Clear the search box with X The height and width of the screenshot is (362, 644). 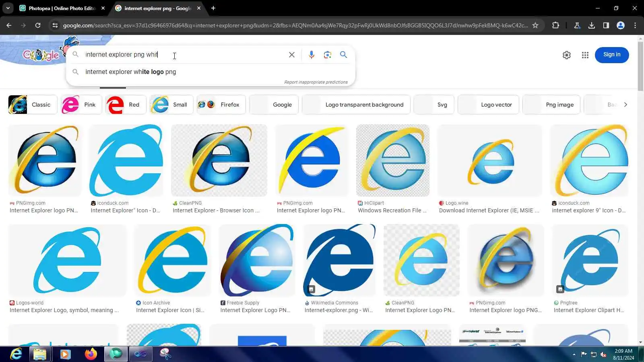pos(292,55)
